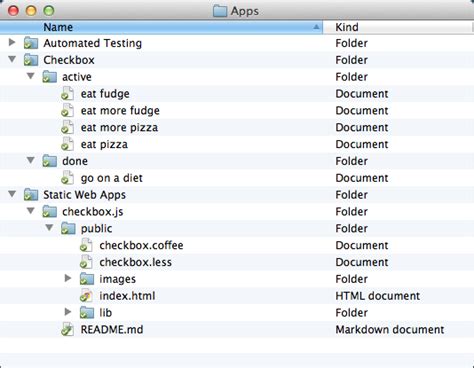This screenshot has height=368, width=474.
Task: Select the eat pizza file name
Action: click(x=104, y=145)
